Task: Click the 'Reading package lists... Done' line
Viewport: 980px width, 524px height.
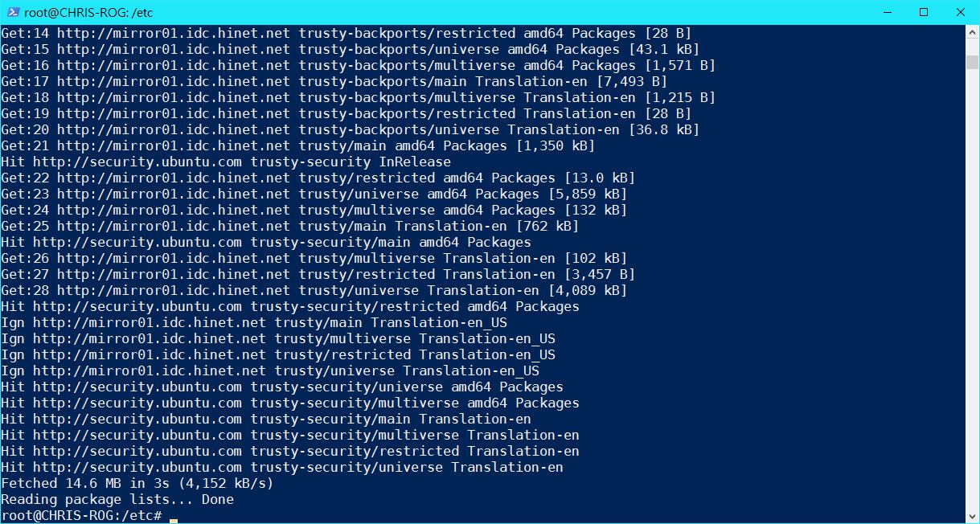Action: [x=117, y=499]
